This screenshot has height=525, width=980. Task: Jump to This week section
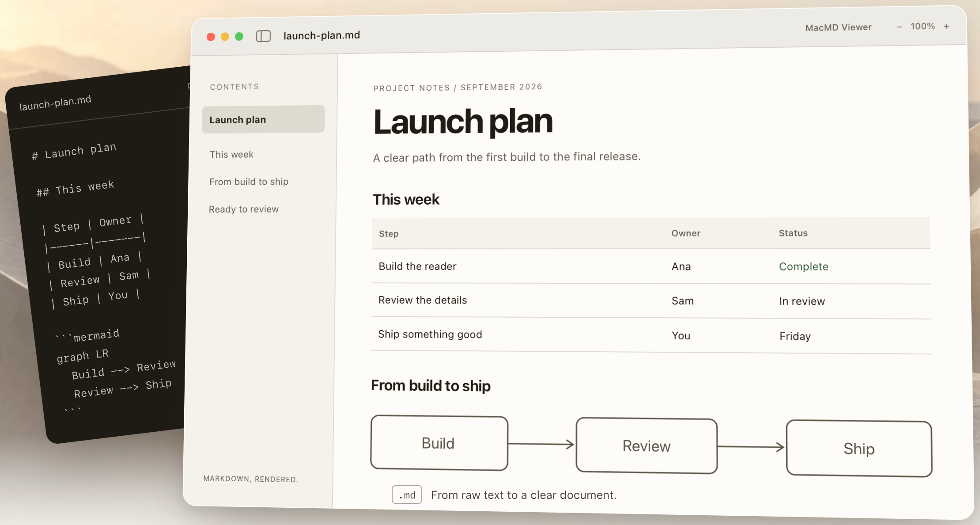pyautogui.click(x=231, y=154)
